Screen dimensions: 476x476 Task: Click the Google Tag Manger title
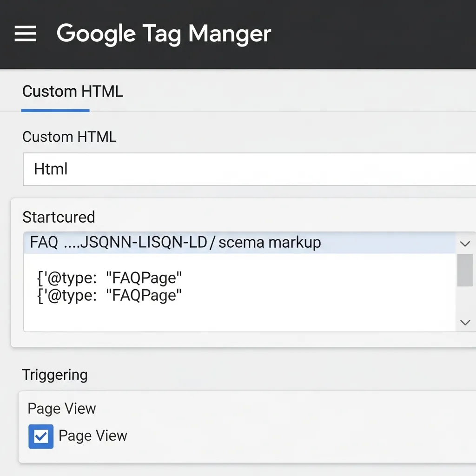pos(164,33)
